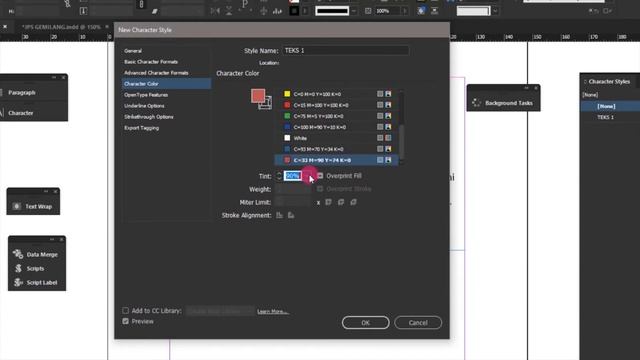Open the Script Label panel icon

(18, 282)
